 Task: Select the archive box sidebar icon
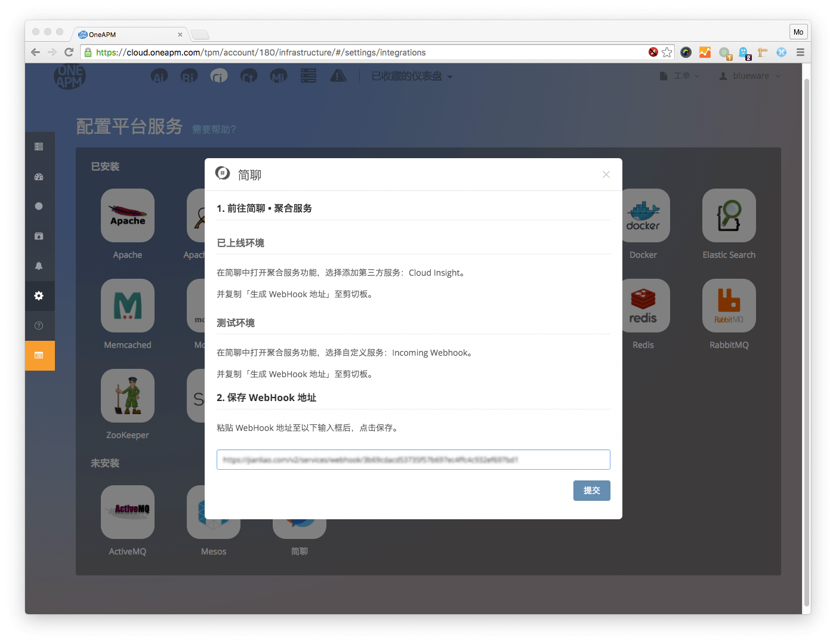pos(39,236)
